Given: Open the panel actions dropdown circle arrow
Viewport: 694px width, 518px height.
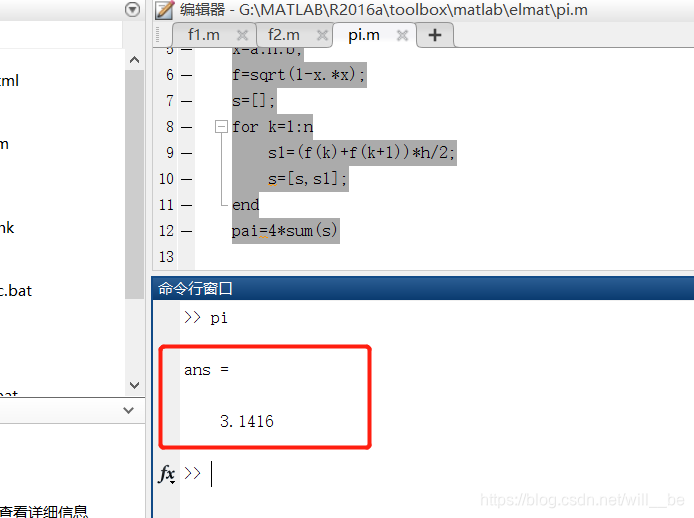Looking at the screenshot, I should tap(132, 9).
